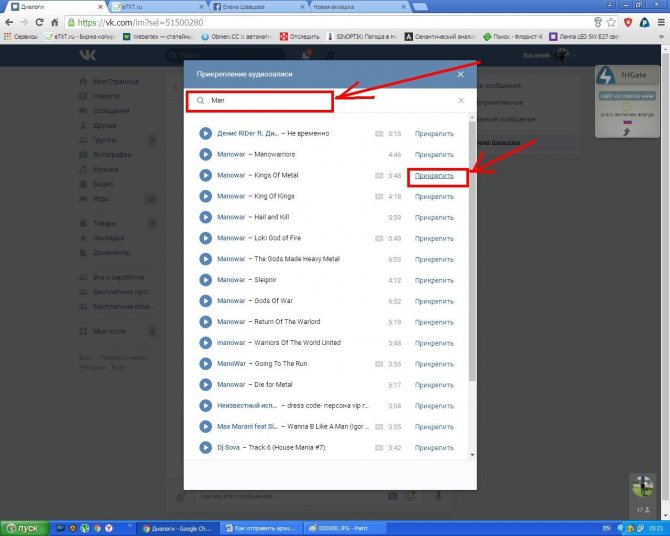
Task: Open Музыка in VK sidebar
Action: pyautogui.click(x=99, y=169)
